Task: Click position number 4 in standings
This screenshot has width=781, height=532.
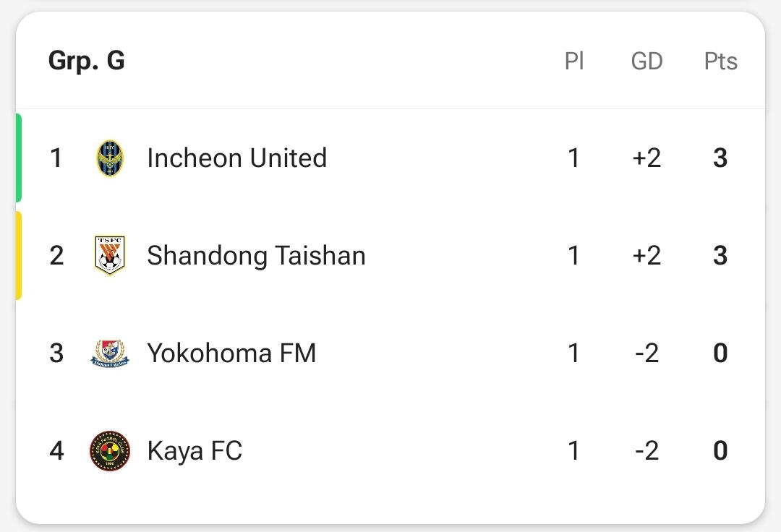Action: pos(56,451)
